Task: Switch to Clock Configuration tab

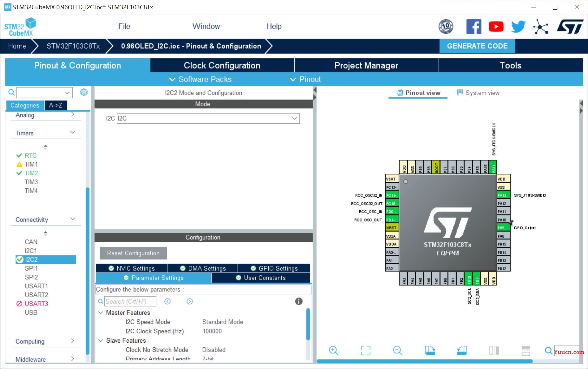Action: coord(222,65)
